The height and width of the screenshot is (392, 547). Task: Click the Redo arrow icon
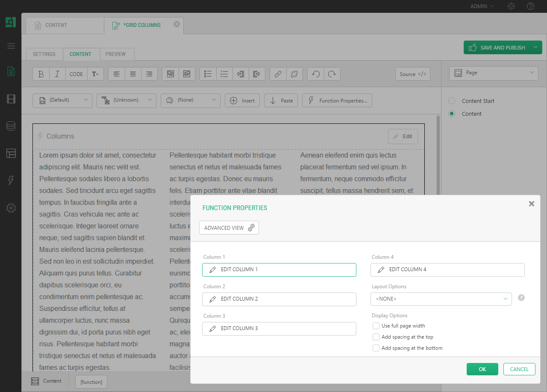coord(332,74)
